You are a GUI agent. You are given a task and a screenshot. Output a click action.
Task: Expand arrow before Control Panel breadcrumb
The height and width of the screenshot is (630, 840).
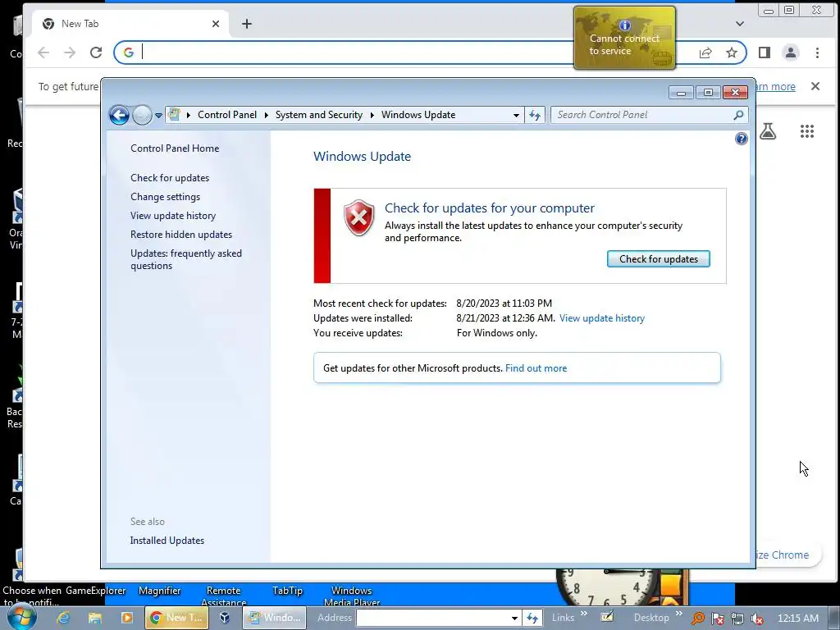pyautogui.click(x=189, y=115)
